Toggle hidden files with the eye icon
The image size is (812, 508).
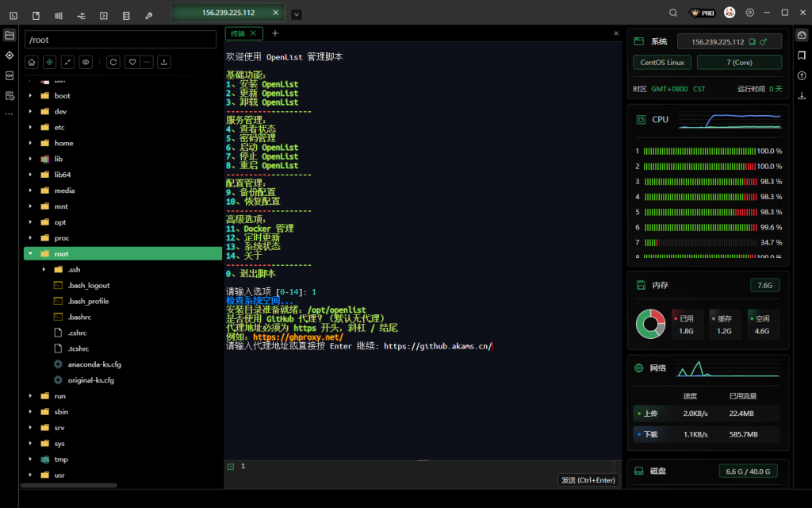pos(85,62)
